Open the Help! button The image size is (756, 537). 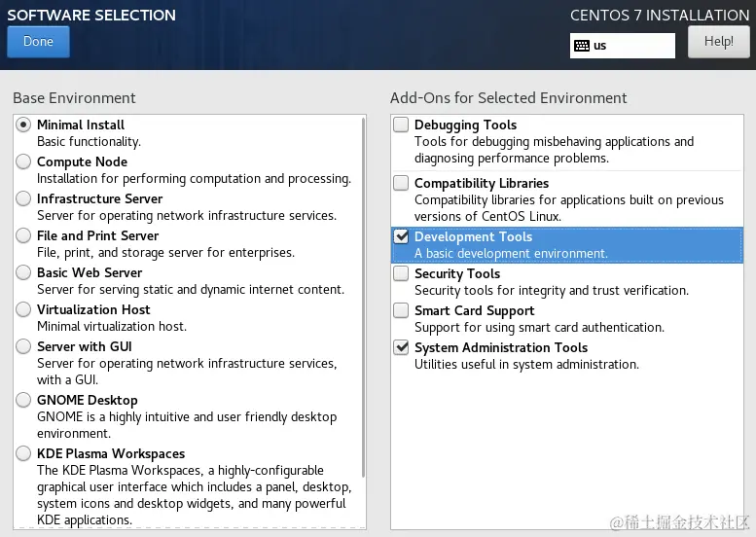(x=718, y=42)
